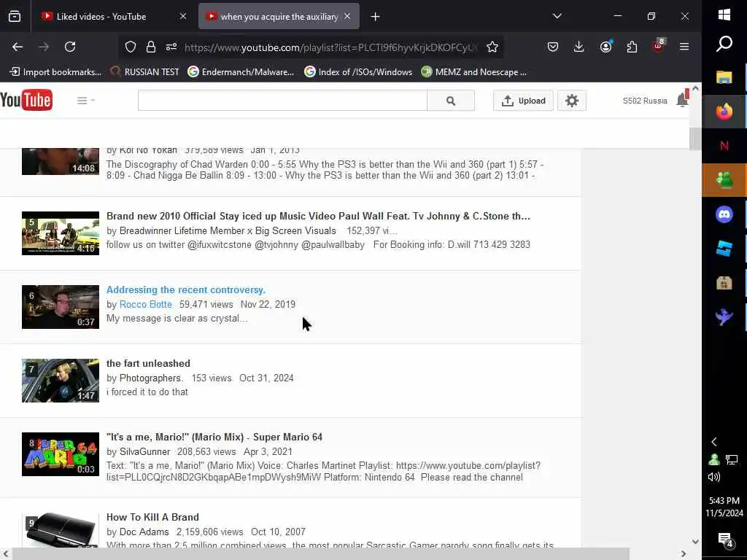The height and width of the screenshot is (560, 747).
Task: Expand the list all tabs chevron
Action: 557,16
